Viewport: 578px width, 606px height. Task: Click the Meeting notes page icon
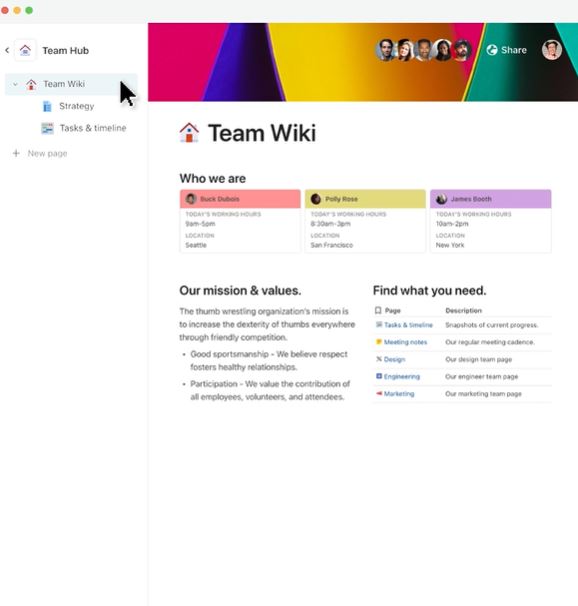click(379, 342)
